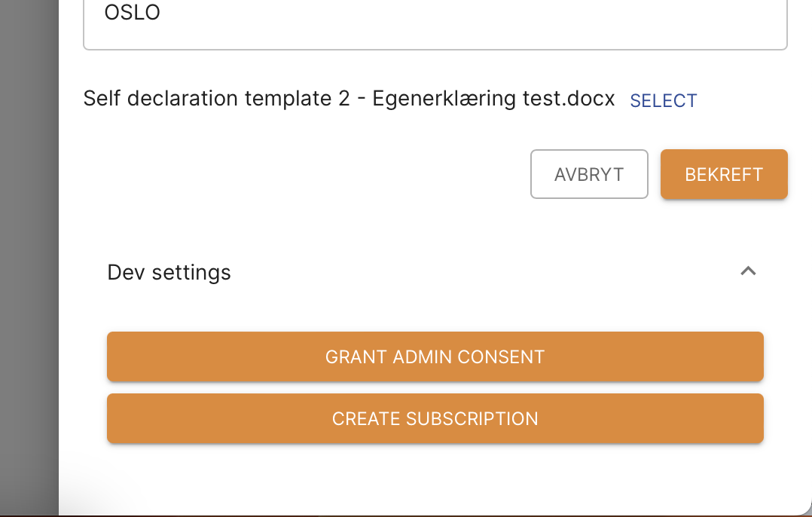This screenshot has height=517, width=812.
Task: Hide the Dev settings panel via up arrow
Action: [748, 271]
